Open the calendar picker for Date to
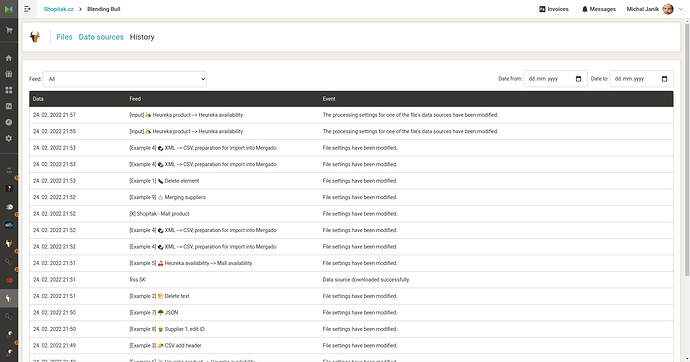Image resolution: width=690 pixels, height=362 pixels. pos(664,79)
